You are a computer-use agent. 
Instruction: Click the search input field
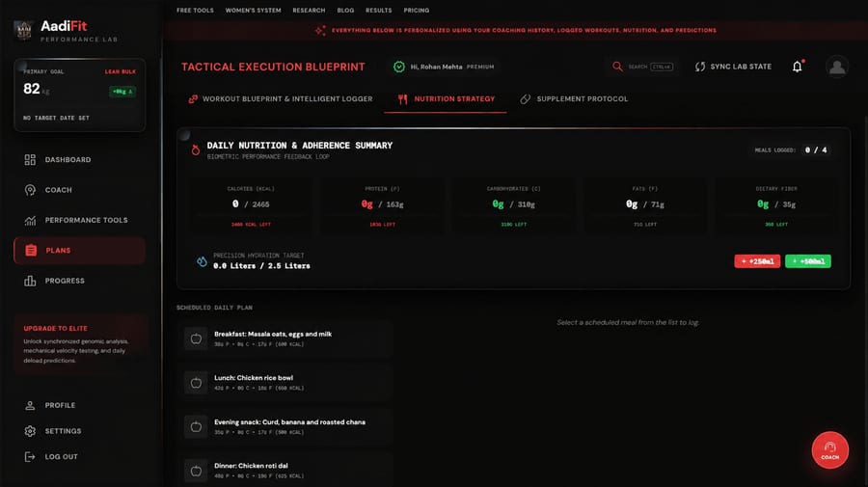click(x=642, y=67)
